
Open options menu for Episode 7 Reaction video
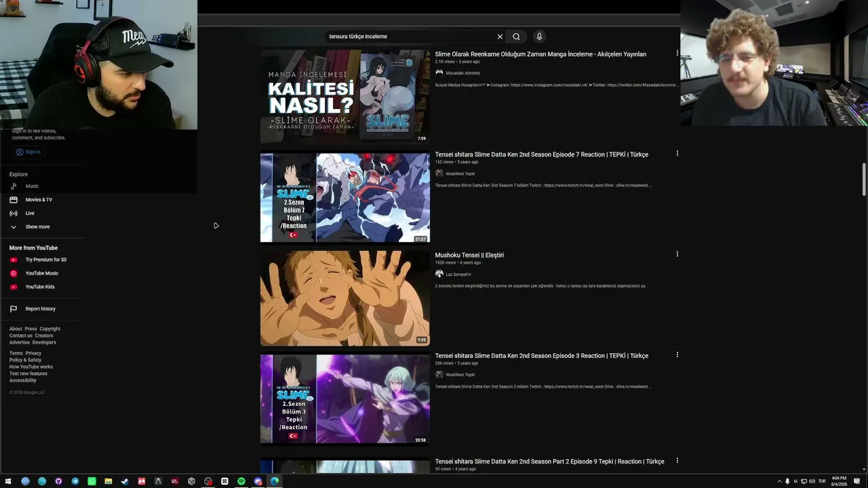coord(677,153)
